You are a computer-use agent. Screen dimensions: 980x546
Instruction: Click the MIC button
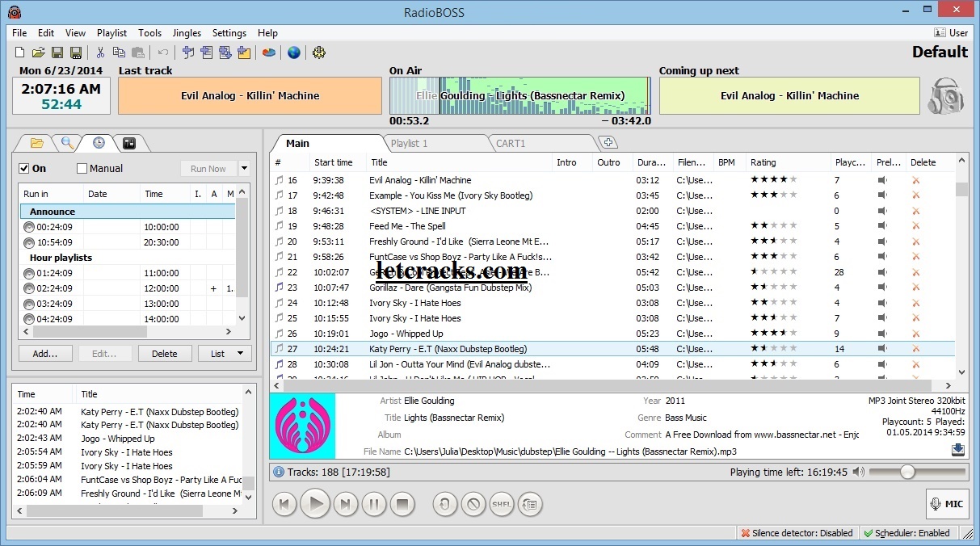pos(948,504)
